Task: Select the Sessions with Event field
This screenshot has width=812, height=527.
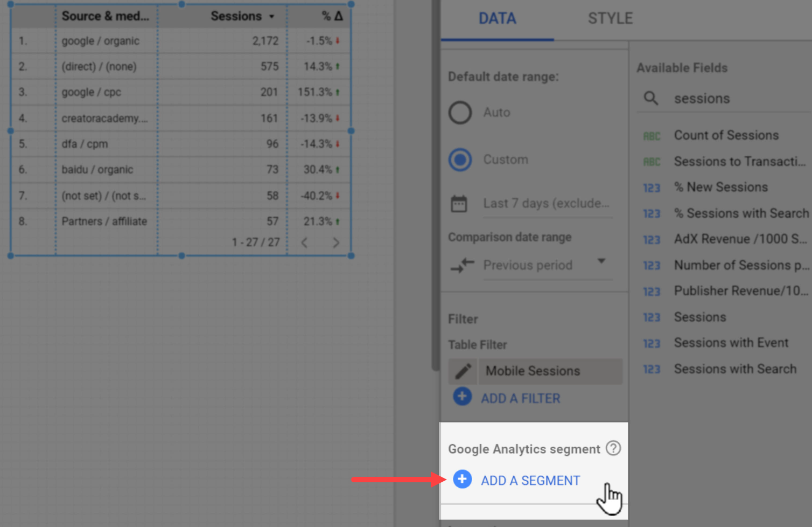Action: point(731,343)
